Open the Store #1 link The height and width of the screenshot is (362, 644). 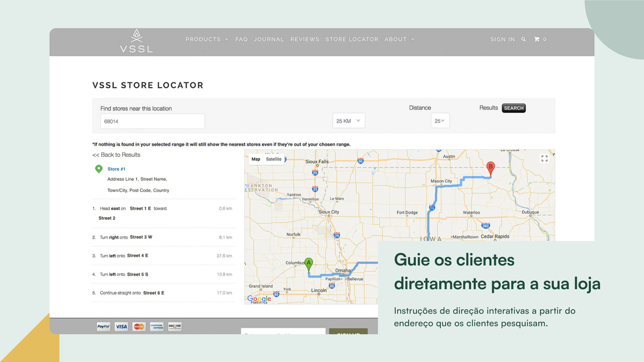pos(116,169)
